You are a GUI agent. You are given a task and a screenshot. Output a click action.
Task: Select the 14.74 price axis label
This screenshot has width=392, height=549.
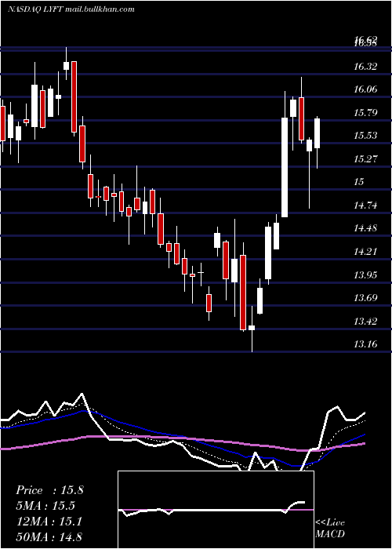[x=365, y=205]
